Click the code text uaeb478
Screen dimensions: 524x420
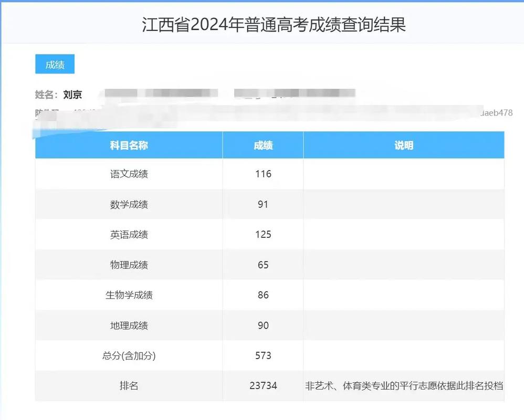pos(497,112)
